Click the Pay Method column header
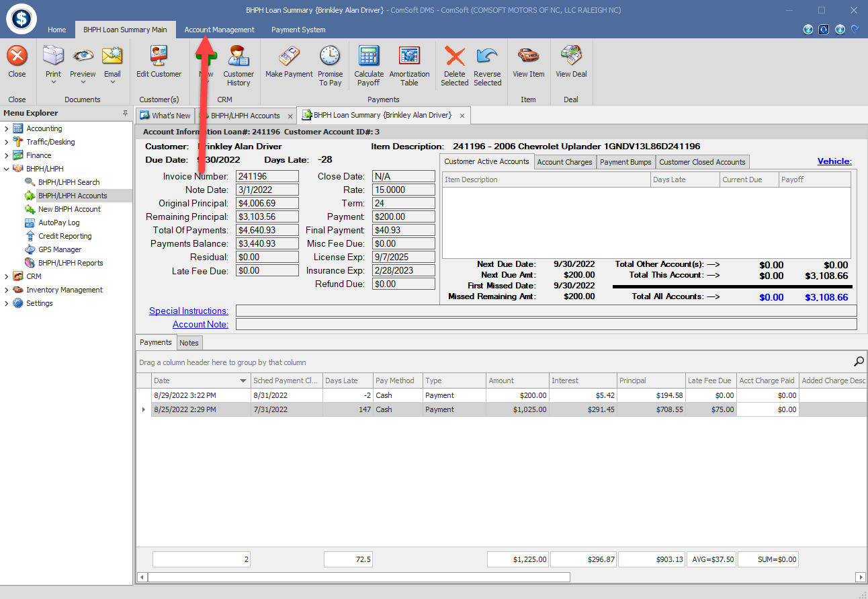 point(398,381)
